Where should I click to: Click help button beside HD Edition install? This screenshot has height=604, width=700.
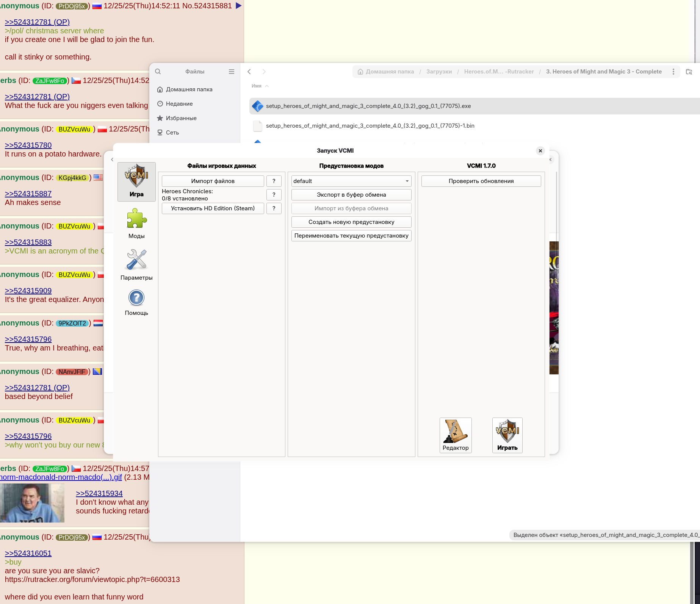274,208
